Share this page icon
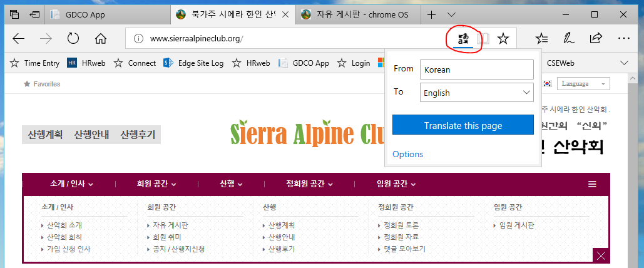 (x=596, y=39)
